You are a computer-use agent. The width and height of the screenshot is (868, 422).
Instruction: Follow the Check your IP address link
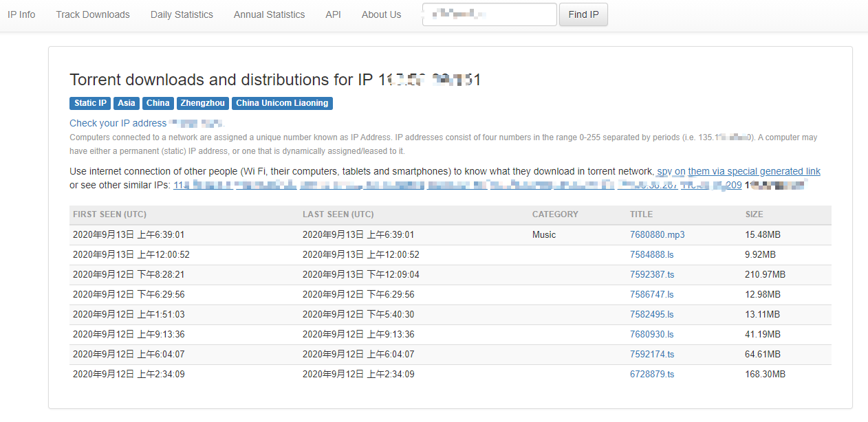point(118,123)
